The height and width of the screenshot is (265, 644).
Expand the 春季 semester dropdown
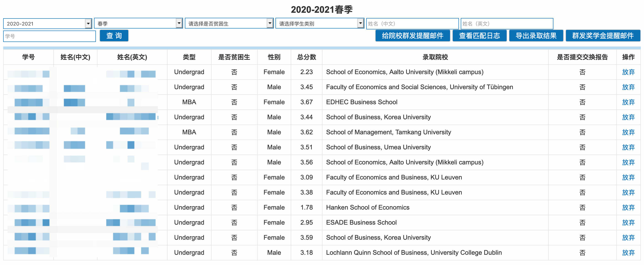pyautogui.click(x=138, y=24)
